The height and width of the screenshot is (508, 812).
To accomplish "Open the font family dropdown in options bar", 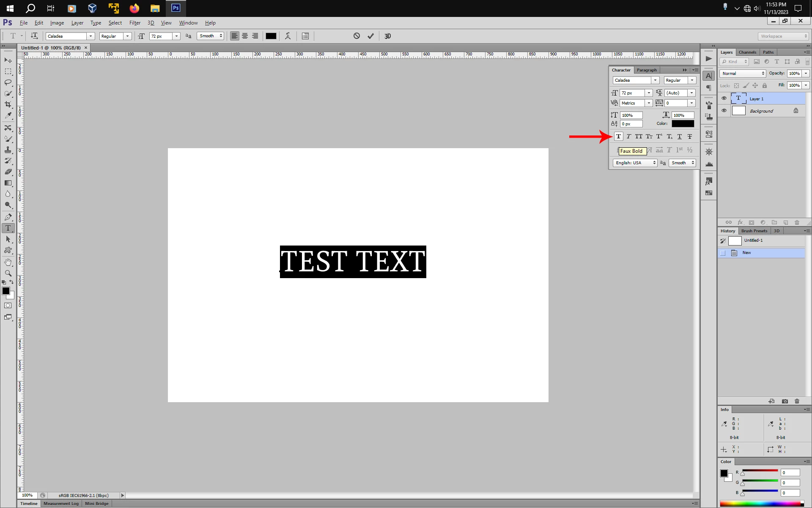I will 91,36.
